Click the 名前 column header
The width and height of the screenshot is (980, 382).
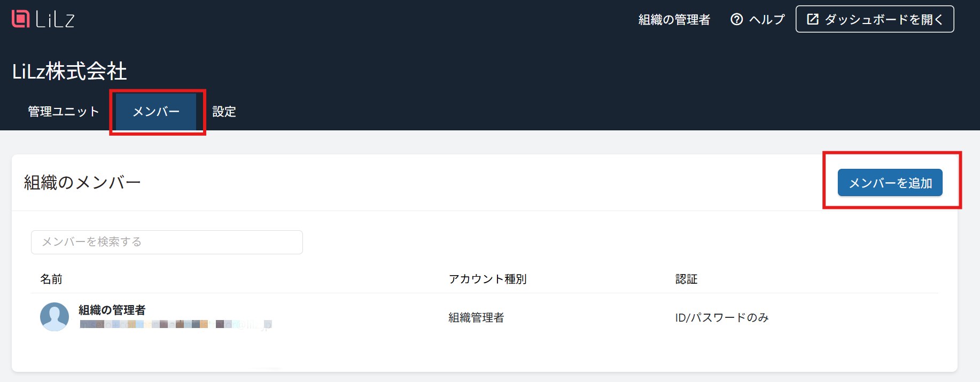51,279
